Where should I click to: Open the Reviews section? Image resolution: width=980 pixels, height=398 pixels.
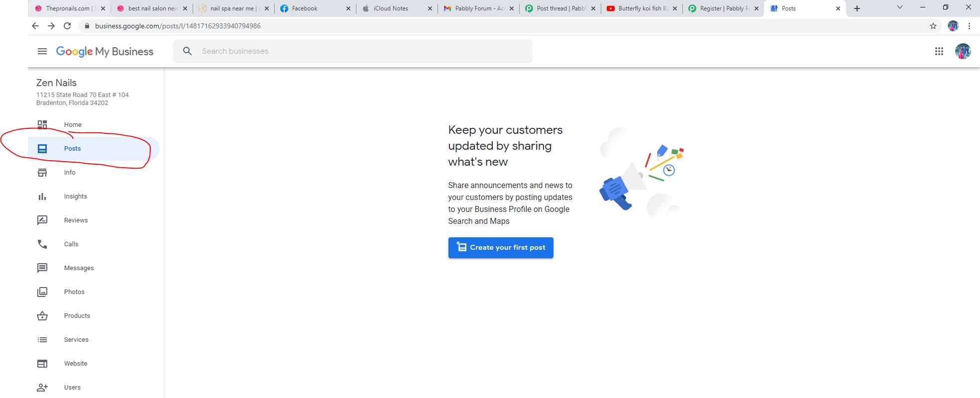pyautogui.click(x=76, y=220)
